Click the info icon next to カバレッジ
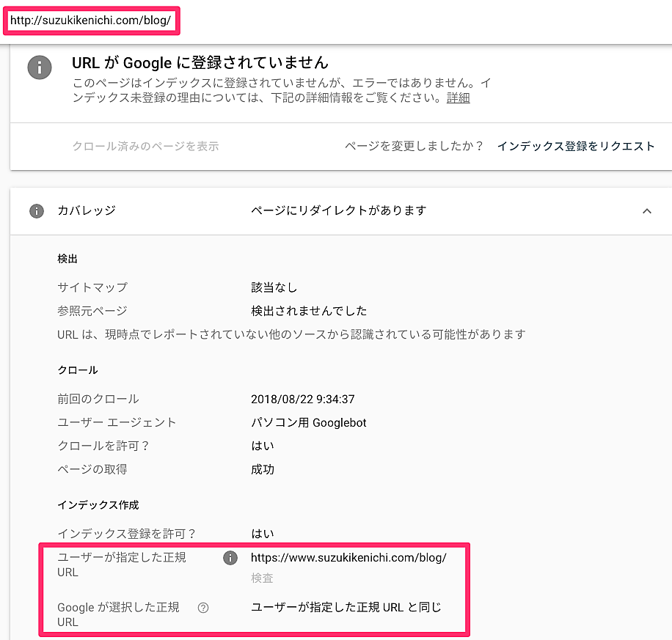 tap(37, 210)
